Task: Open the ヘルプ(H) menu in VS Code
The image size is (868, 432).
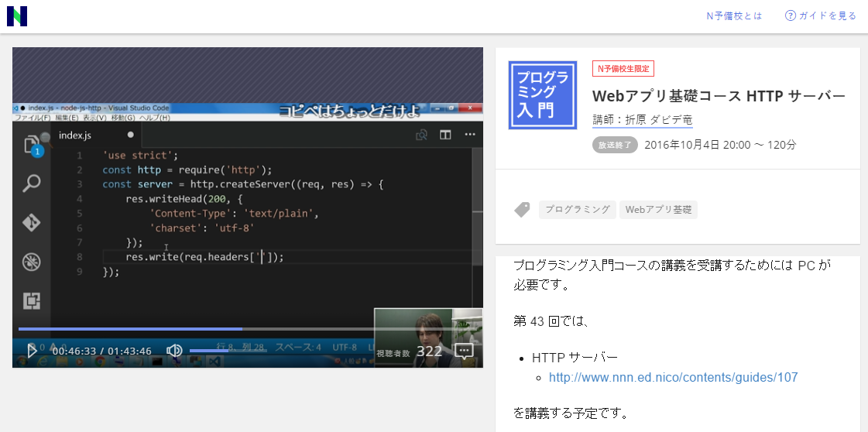Action: pyautogui.click(x=154, y=118)
